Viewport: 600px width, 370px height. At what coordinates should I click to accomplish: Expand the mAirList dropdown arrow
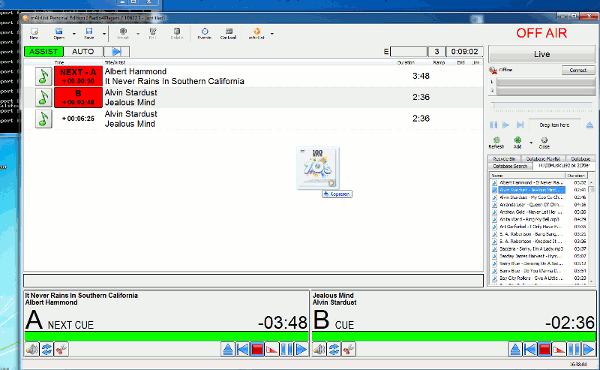[x=272, y=34]
